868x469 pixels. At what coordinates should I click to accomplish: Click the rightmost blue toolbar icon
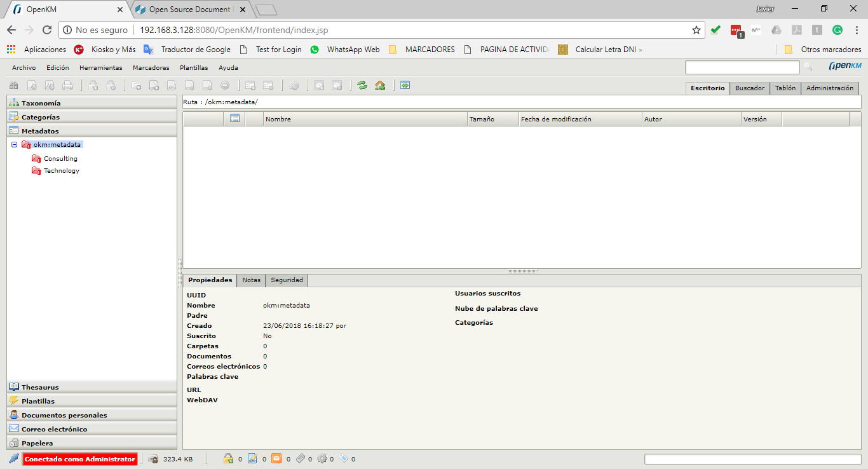tap(405, 85)
